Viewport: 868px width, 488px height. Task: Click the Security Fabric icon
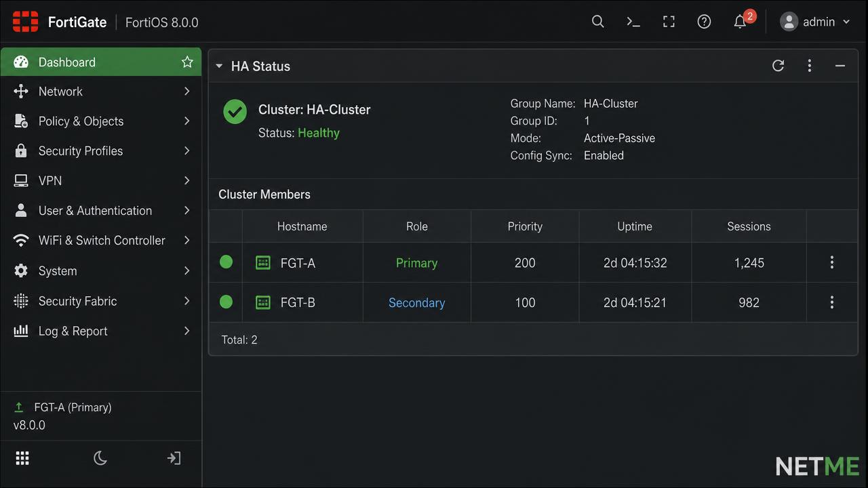tap(21, 301)
